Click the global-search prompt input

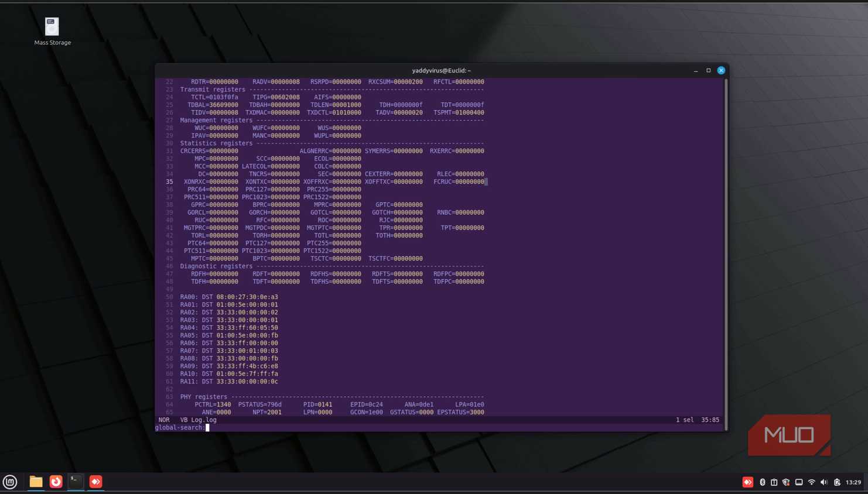point(439,428)
